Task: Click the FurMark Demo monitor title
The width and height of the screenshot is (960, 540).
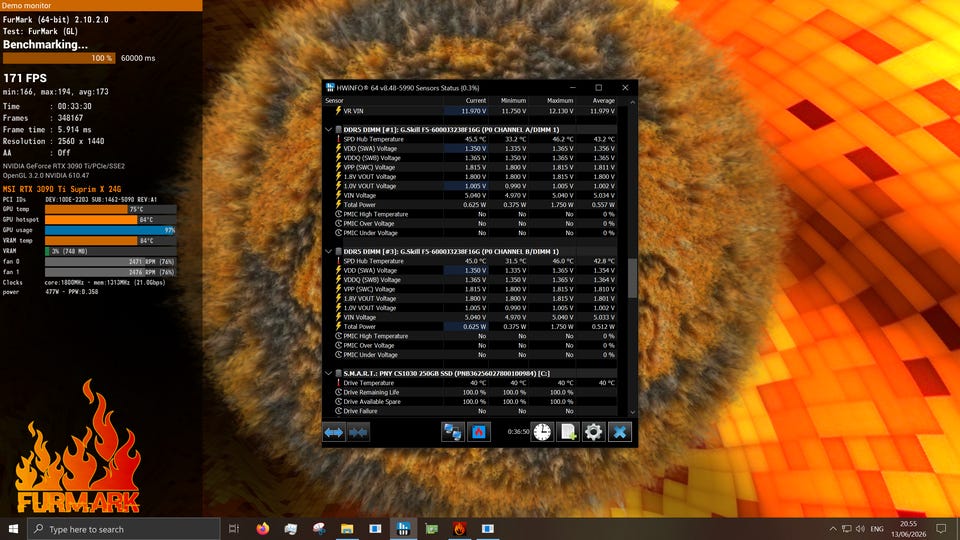Action: click(27, 5)
